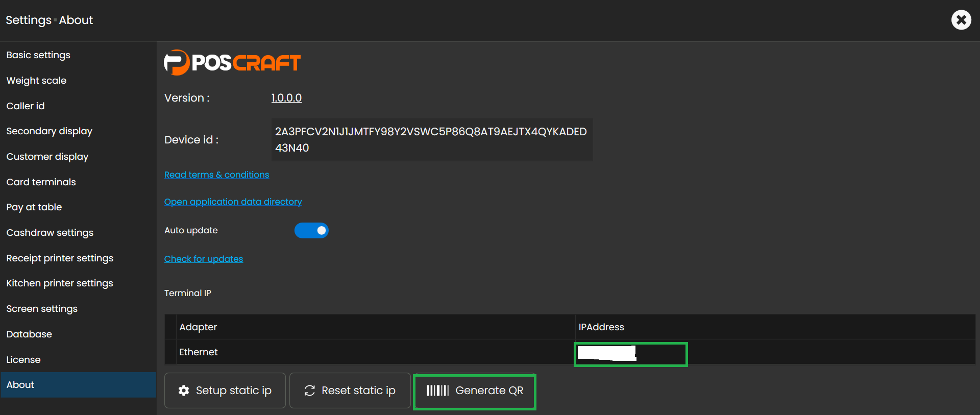Select Caller id in sidebar
Viewport: 980px width, 415px height.
[26, 106]
